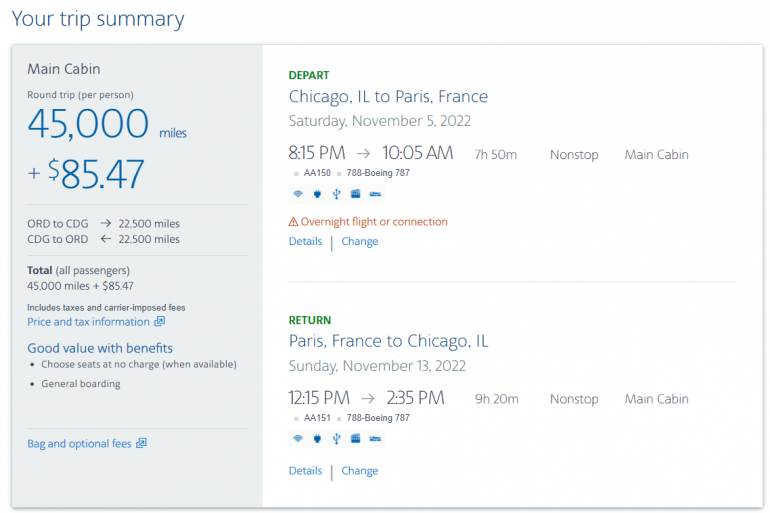Screen dimensions: 770x513
Task: Click the Good value with benefits heading
Action: [x=100, y=348]
